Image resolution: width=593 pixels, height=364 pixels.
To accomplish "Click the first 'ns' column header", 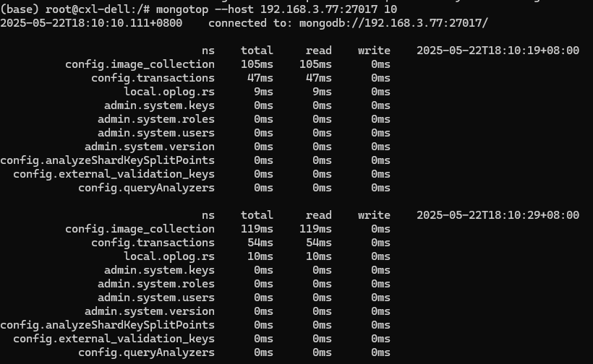I will (208, 51).
